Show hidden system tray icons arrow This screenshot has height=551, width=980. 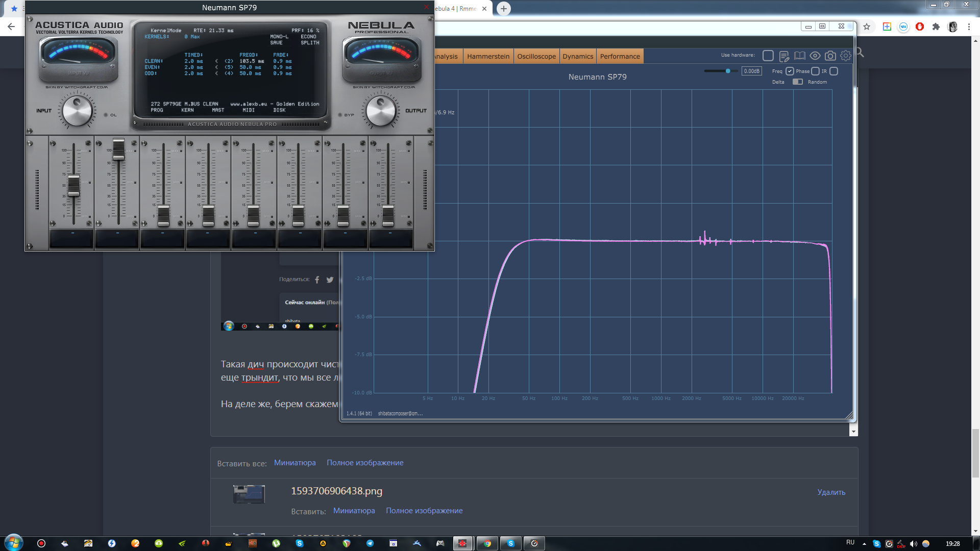pos(864,544)
